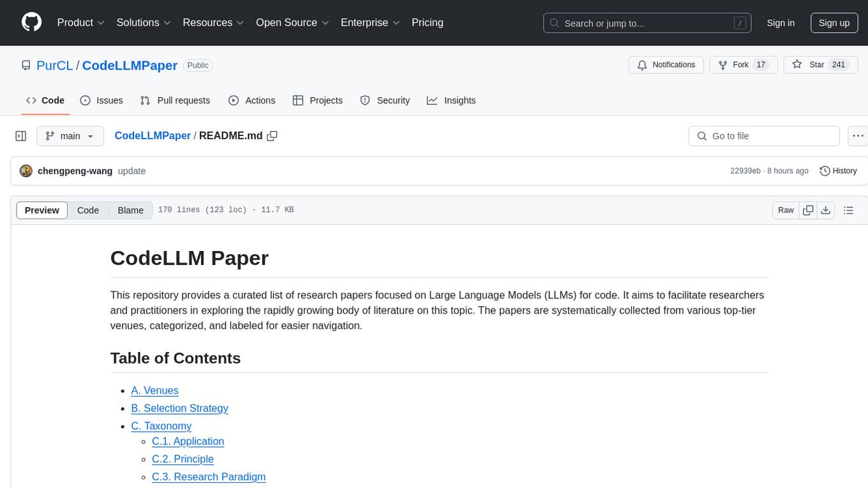View the file History

(x=838, y=171)
